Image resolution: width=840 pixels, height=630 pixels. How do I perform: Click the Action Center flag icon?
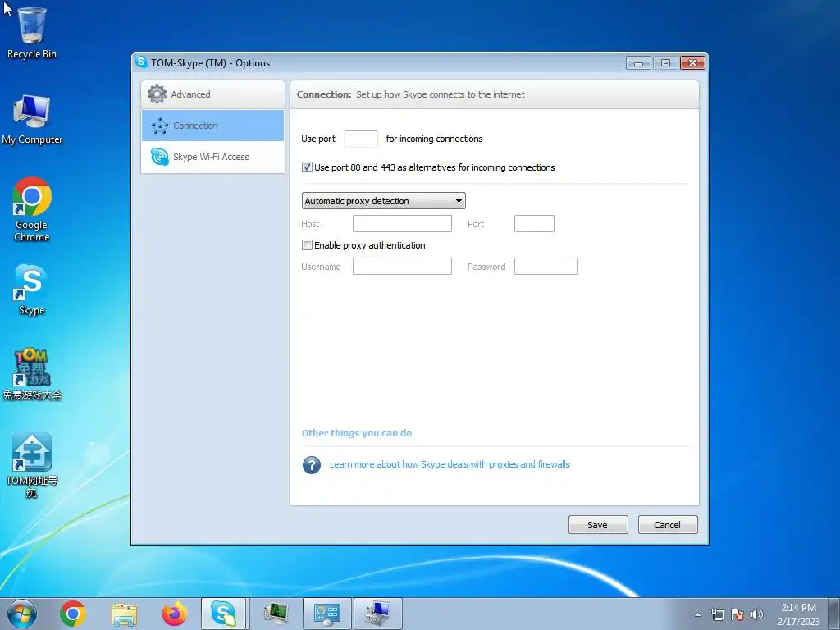737,614
